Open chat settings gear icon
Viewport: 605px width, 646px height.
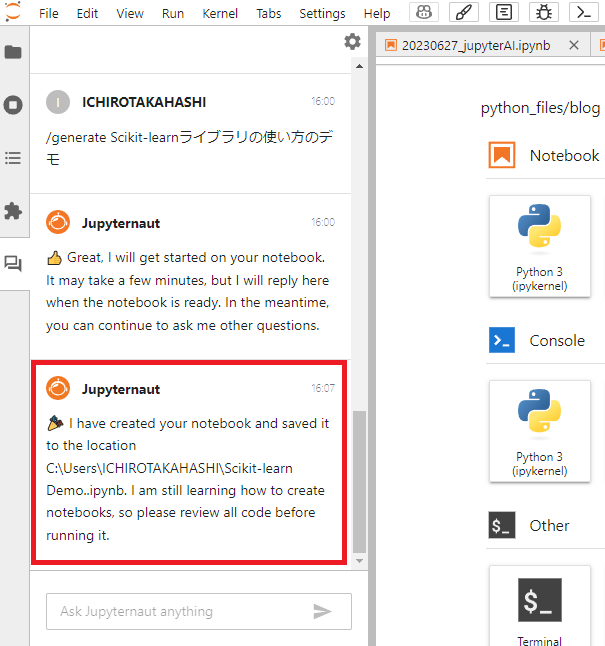click(352, 42)
